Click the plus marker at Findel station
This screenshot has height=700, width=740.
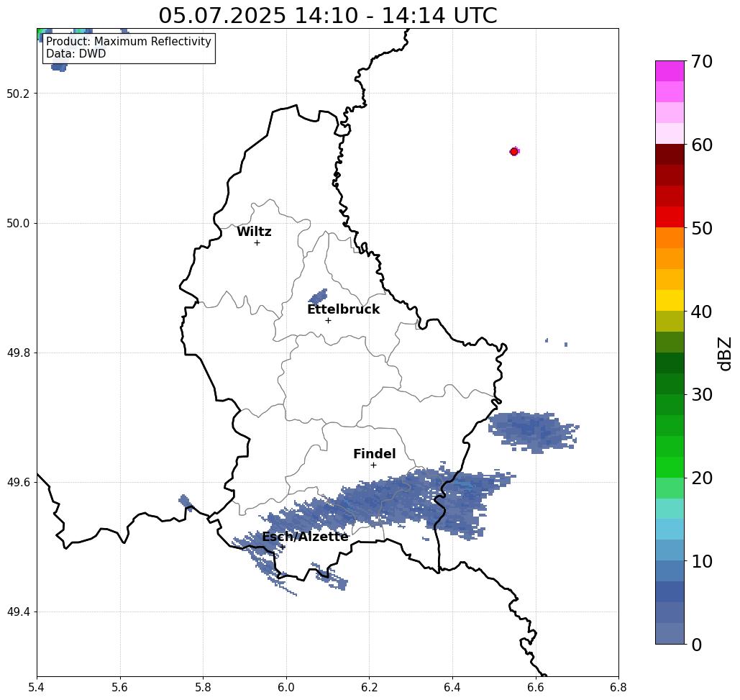coord(373,465)
